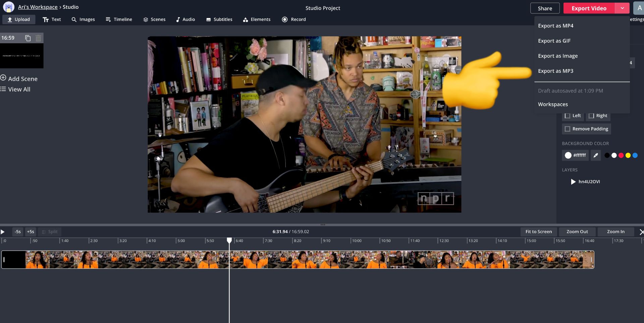Open Workspaces from the export menu

click(x=552, y=104)
